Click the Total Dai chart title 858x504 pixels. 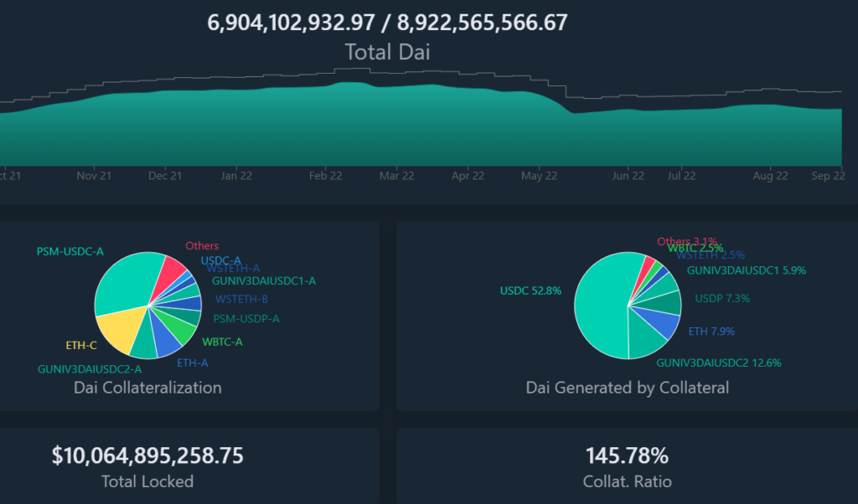tap(387, 52)
